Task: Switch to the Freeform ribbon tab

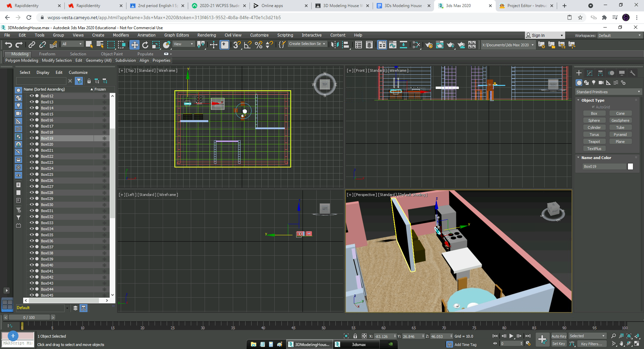Action: coord(47,54)
